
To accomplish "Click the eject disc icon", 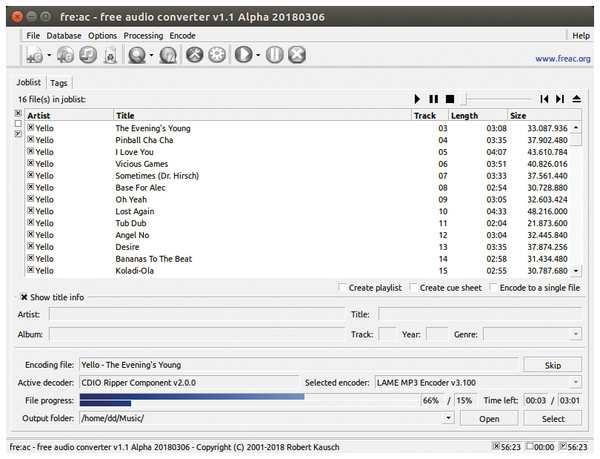I will [577, 99].
